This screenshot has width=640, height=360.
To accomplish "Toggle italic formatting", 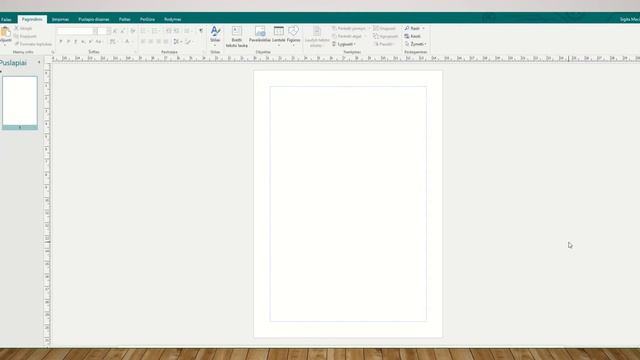I will pyautogui.click(x=68, y=42).
